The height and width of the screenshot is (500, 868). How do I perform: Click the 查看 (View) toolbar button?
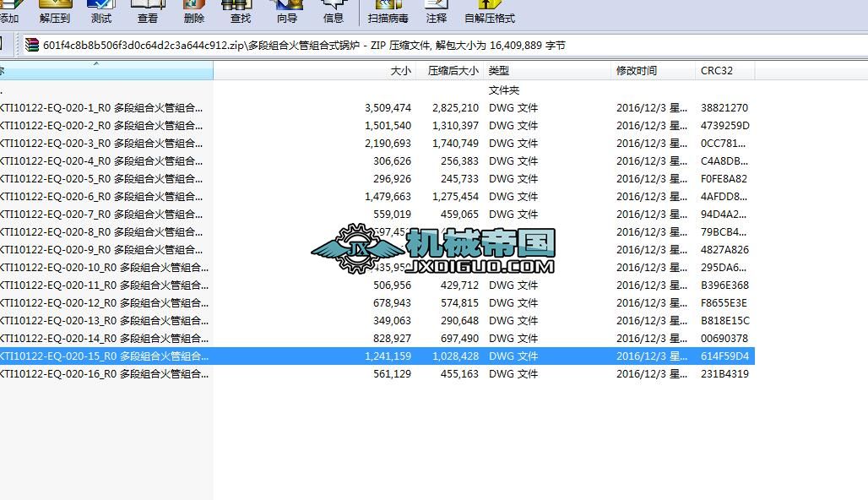(147, 12)
